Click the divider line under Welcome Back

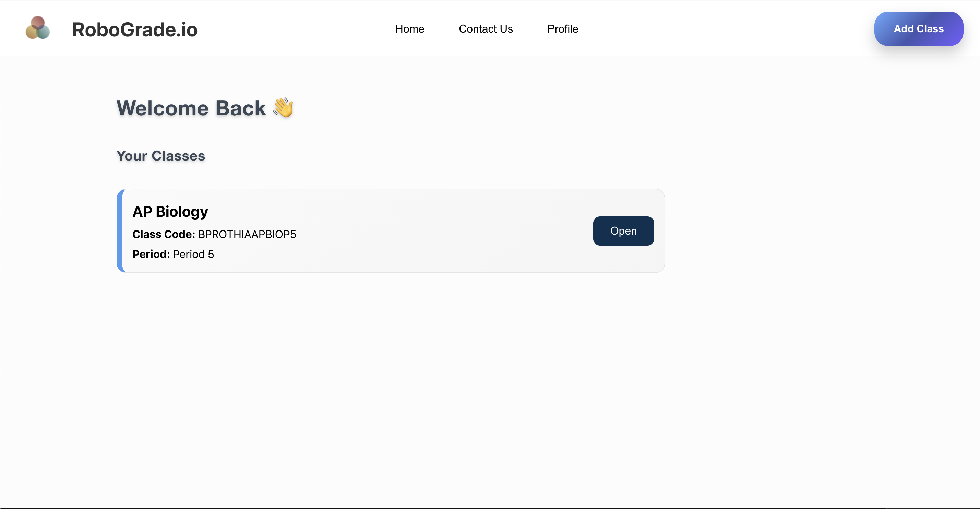tap(497, 130)
